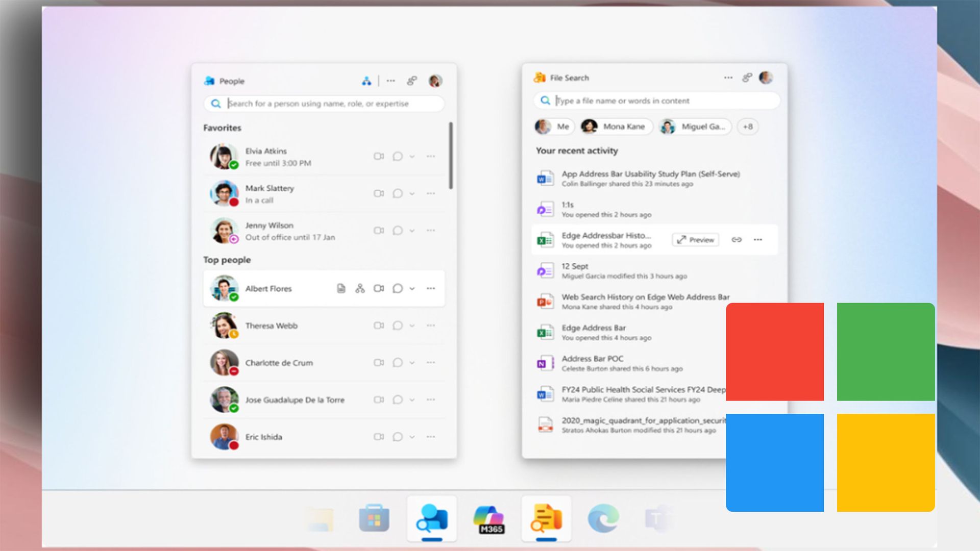The height and width of the screenshot is (551, 980).
Task: Open the Word file App Address Bar Usability Study
Action: point(649,174)
